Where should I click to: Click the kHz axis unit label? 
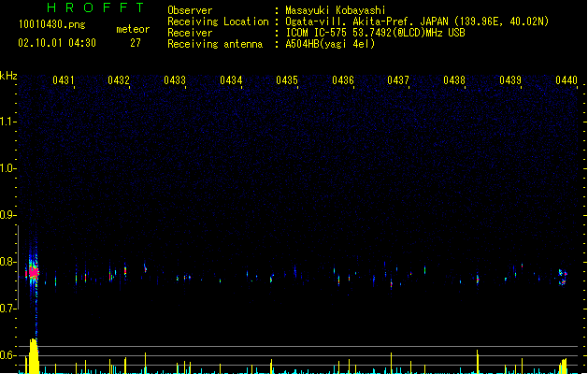(x=8, y=76)
